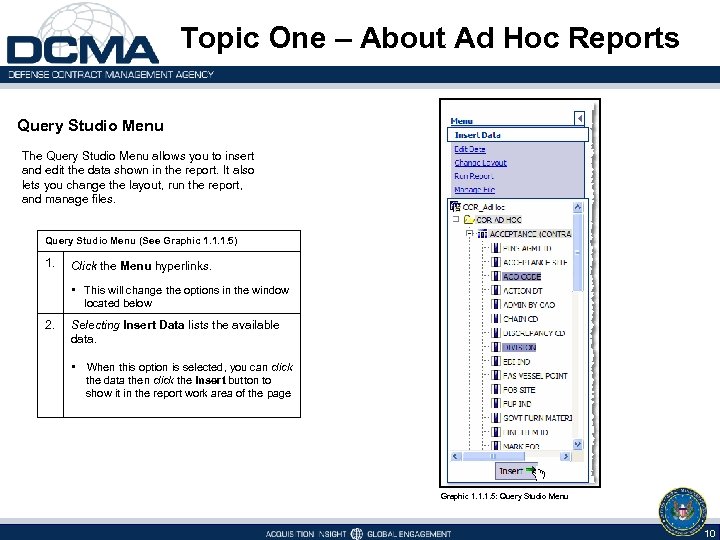Click the DCMA seal emblem

682,512
